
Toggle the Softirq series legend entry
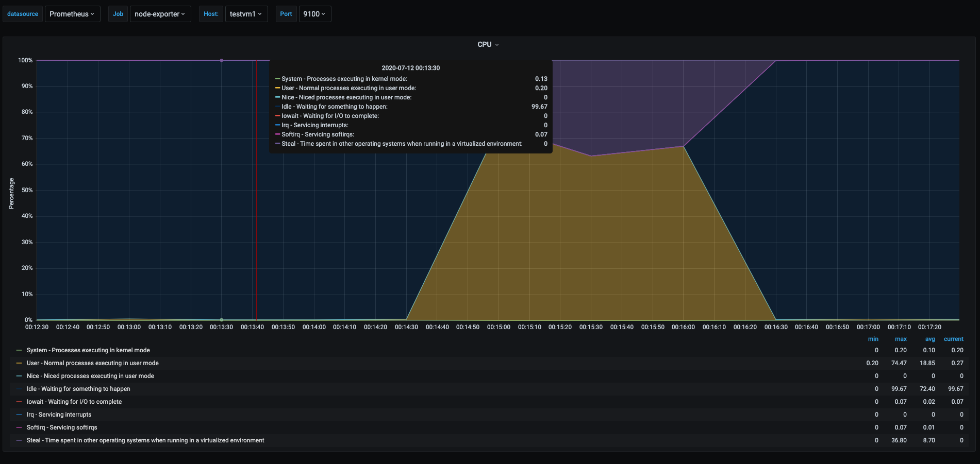tap(62, 427)
